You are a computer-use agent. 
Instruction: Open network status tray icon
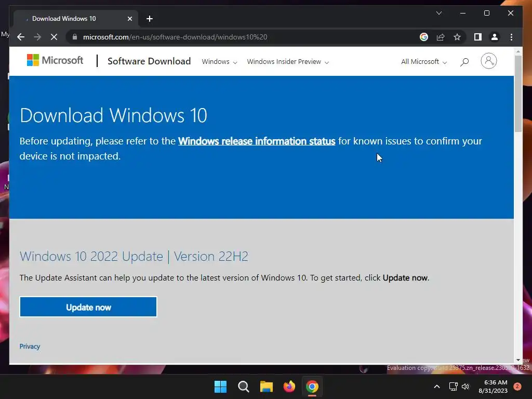(x=453, y=387)
